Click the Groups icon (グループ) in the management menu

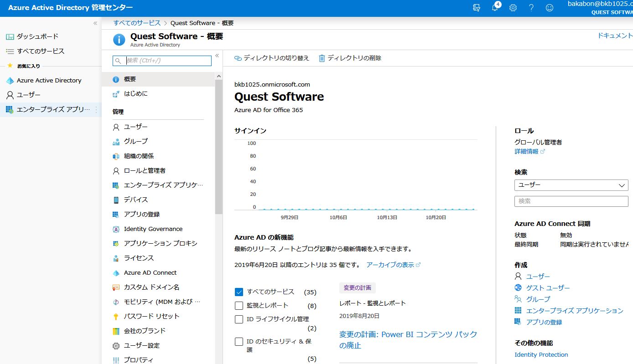click(x=116, y=142)
